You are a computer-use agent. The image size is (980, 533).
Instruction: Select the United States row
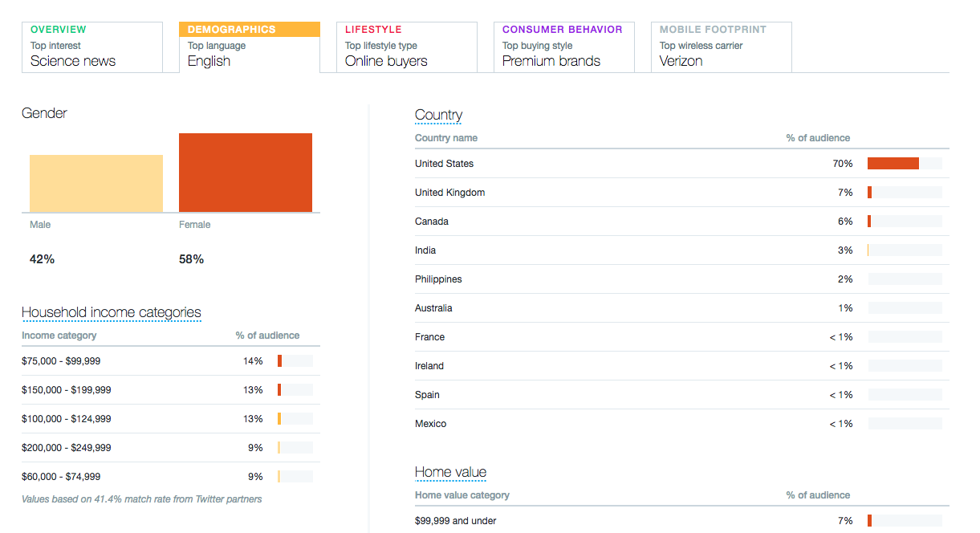(x=681, y=164)
